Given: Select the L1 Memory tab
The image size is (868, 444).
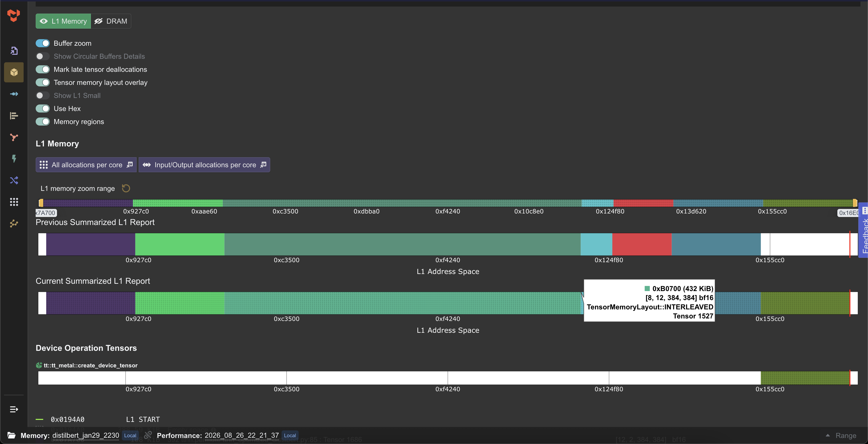Looking at the screenshot, I should tap(63, 21).
